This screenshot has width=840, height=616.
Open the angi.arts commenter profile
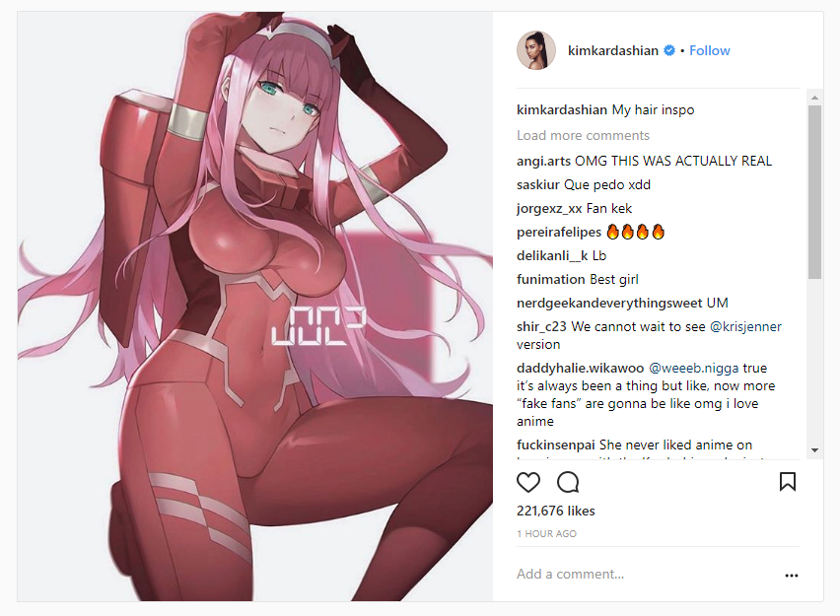[x=544, y=162]
